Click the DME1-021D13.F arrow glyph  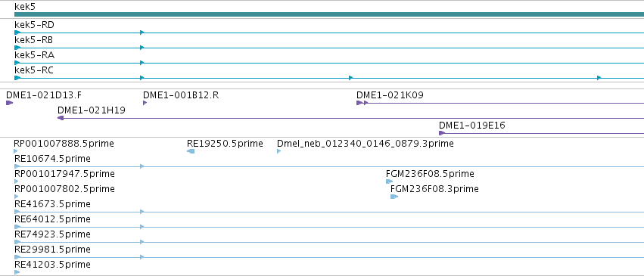pyautogui.click(x=9, y=103)
